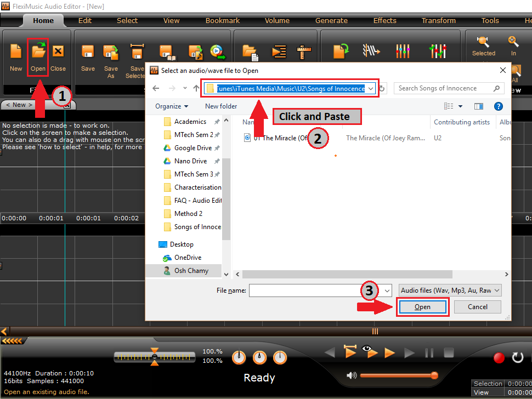Expand the address bar path dropdown
The height and width of the screenshot is (399, 532).
(371, 88)
